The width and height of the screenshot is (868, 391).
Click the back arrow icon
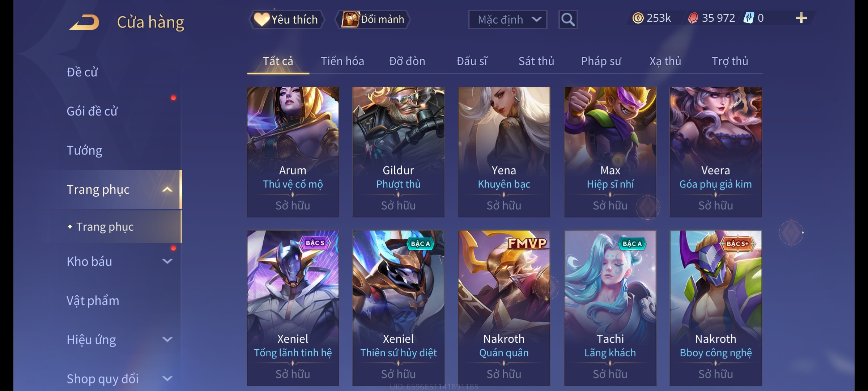(x=84, y=22)
